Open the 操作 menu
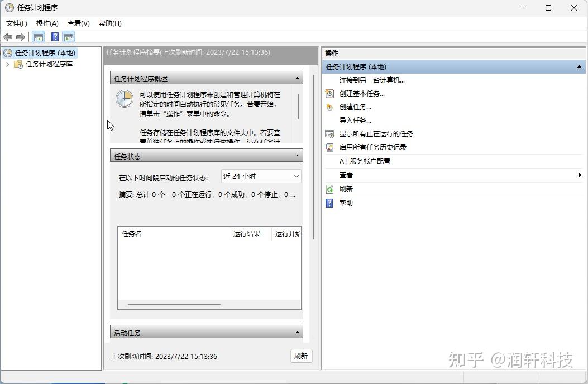 (47, 23)
